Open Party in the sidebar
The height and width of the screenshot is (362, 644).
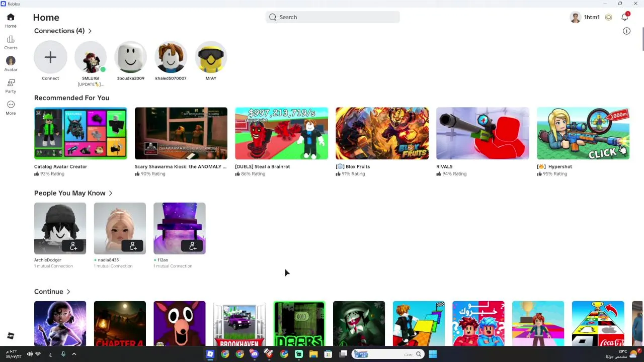click(x=11, y=82)
